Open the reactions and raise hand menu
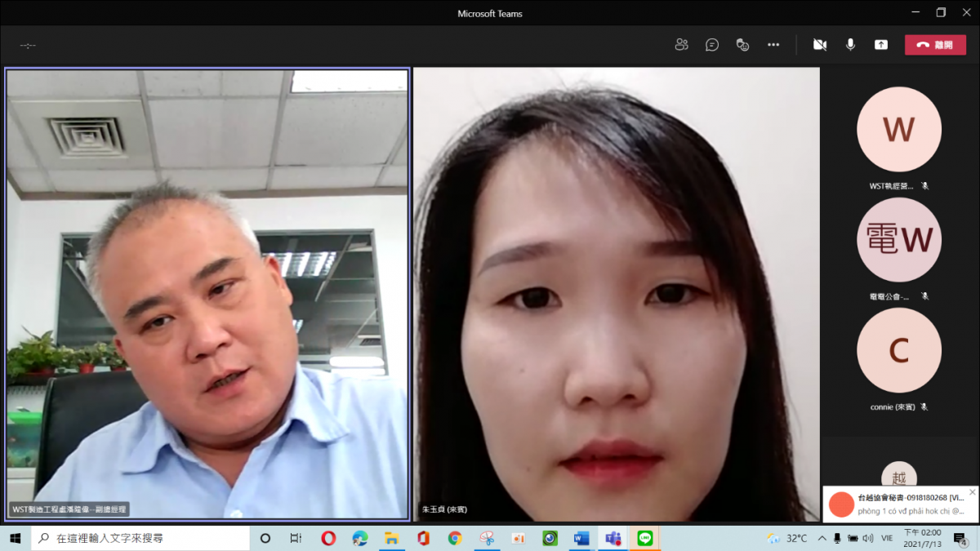 click(742, 45)
